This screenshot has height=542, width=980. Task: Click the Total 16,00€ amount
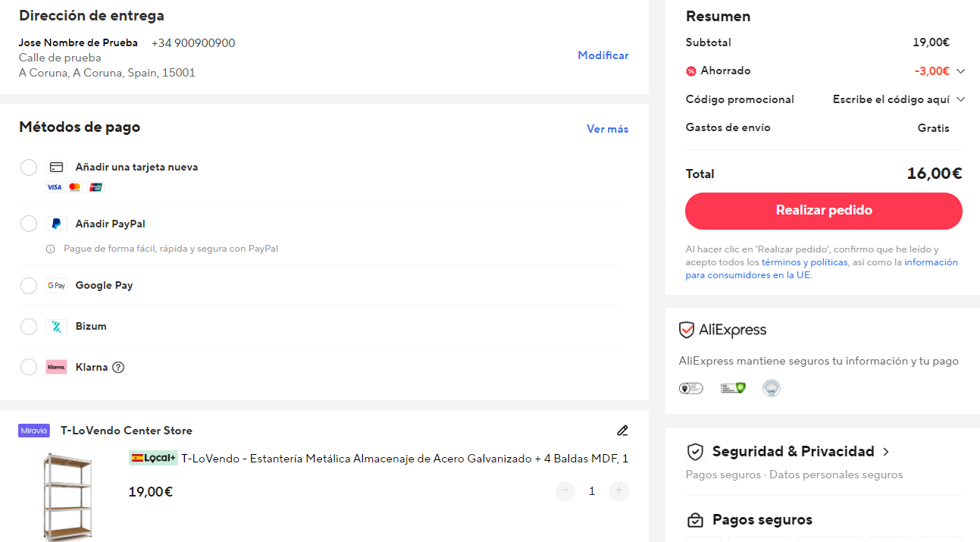[935, 174]
